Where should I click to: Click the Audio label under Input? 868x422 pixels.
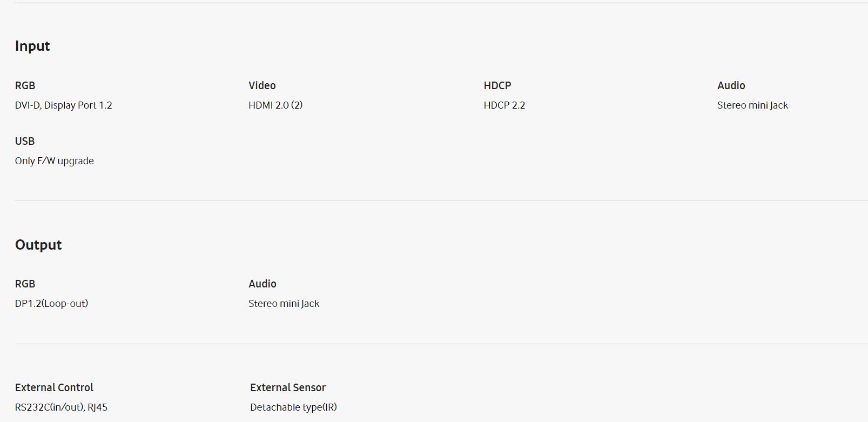point(731,85)
